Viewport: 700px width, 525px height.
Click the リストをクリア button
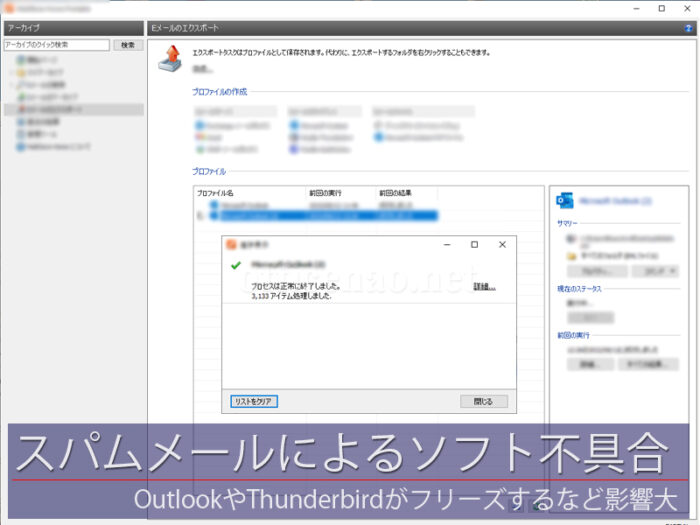254,401
